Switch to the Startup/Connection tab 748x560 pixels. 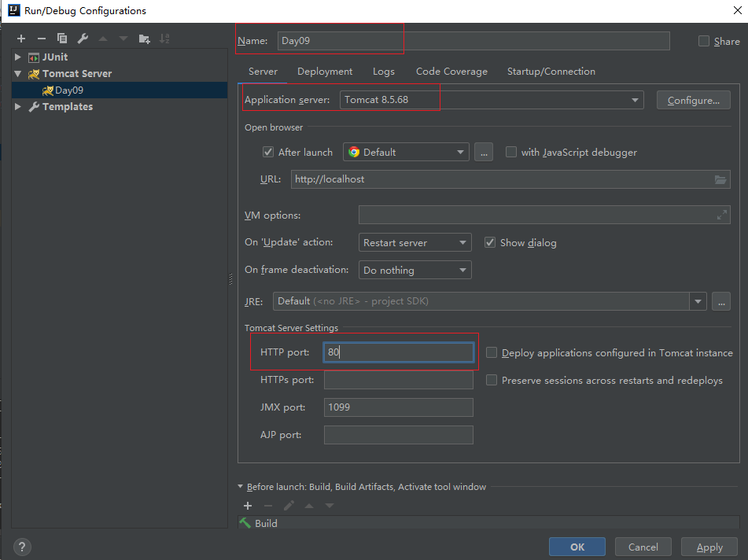[551, 72]
